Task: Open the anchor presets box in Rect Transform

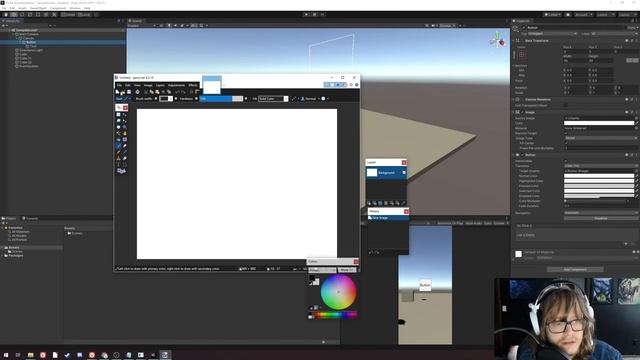Action: point(522,55)
